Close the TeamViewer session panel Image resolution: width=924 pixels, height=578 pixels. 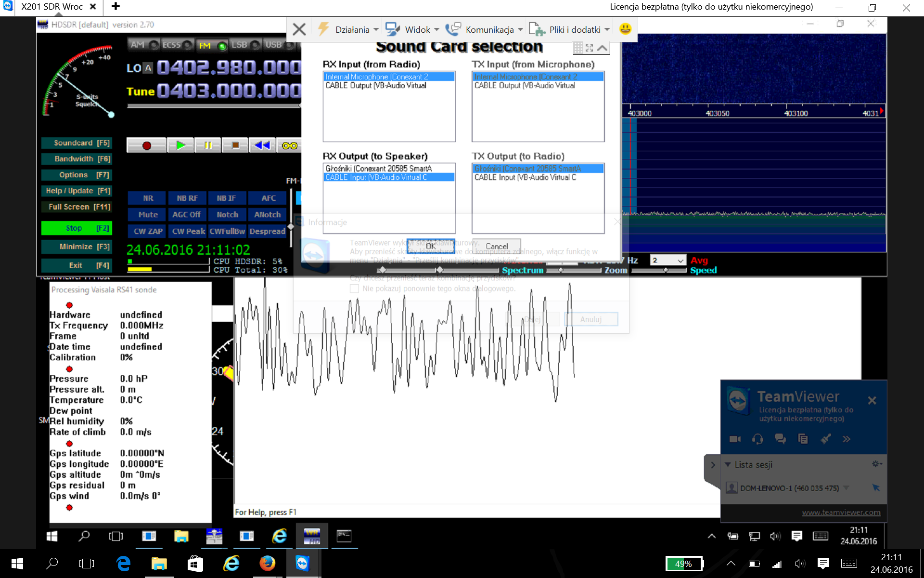click(872, 400)
